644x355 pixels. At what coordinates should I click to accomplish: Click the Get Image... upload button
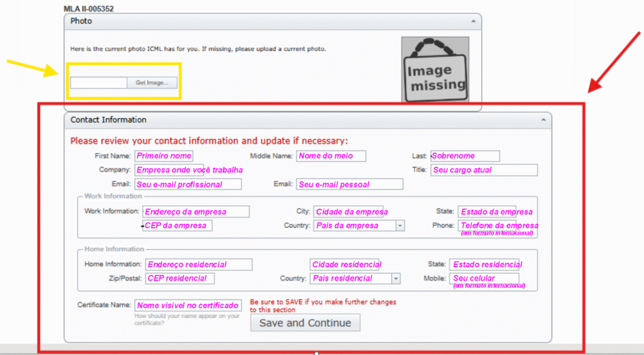tap(152, 82)
